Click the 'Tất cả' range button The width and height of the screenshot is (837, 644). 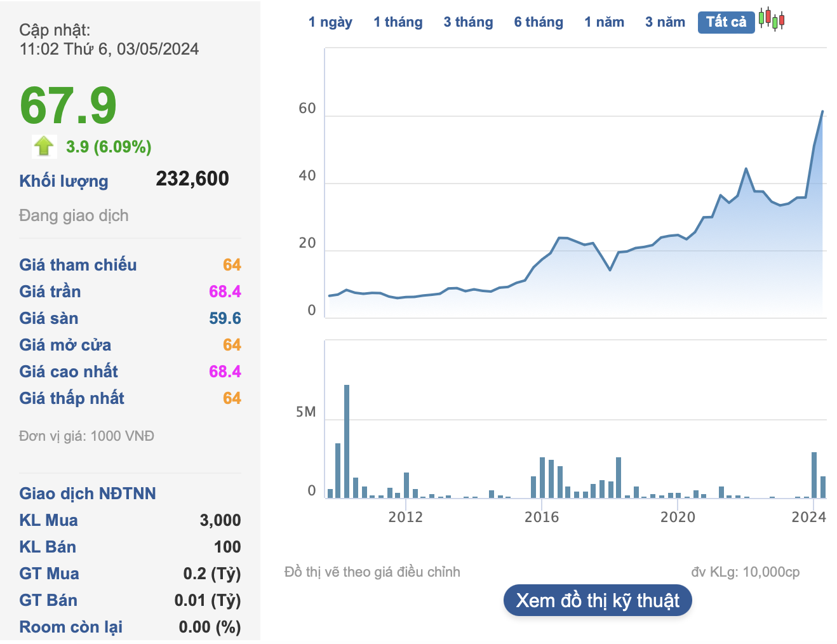click(726, 22)
